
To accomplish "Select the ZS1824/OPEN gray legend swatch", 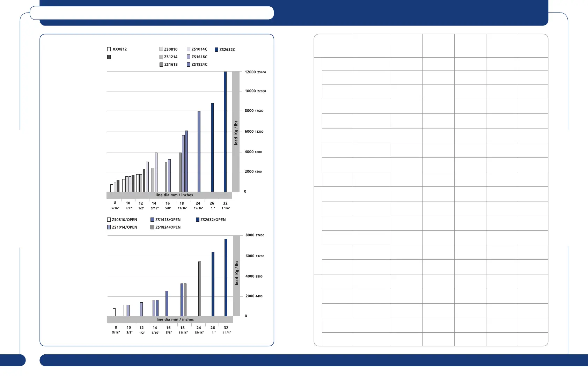I will 152,227.
